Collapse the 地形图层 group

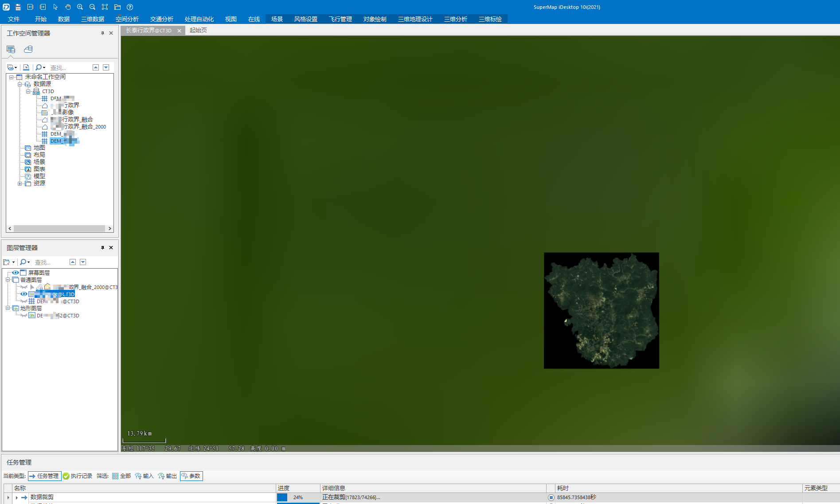pyautogui.click(x=8, y=308)
